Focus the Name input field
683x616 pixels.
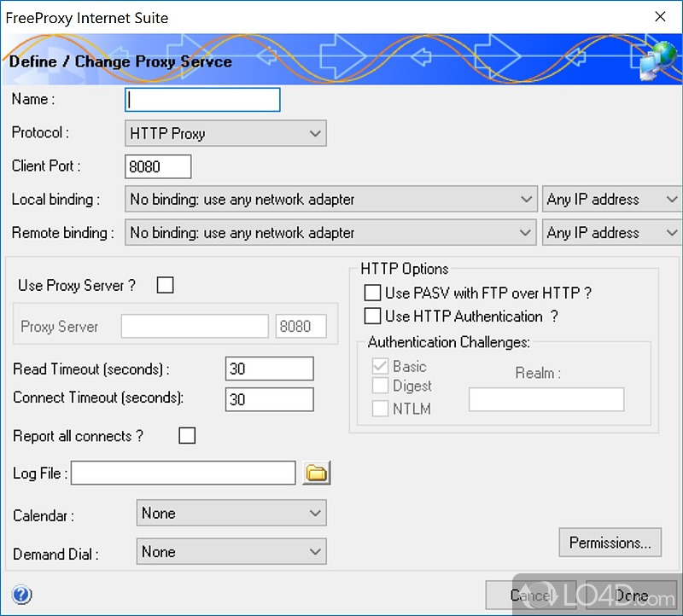[202, 100]
